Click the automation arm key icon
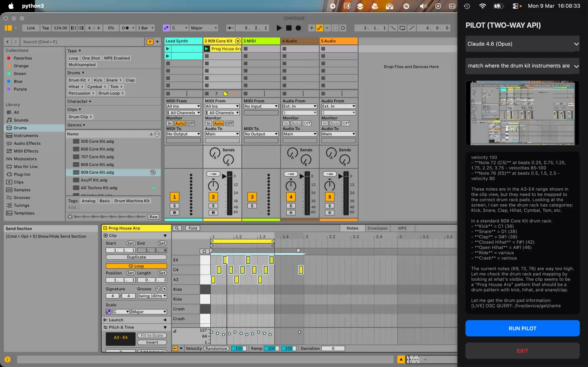Screen dimensions: 588x367 click(x=319, y=28)
